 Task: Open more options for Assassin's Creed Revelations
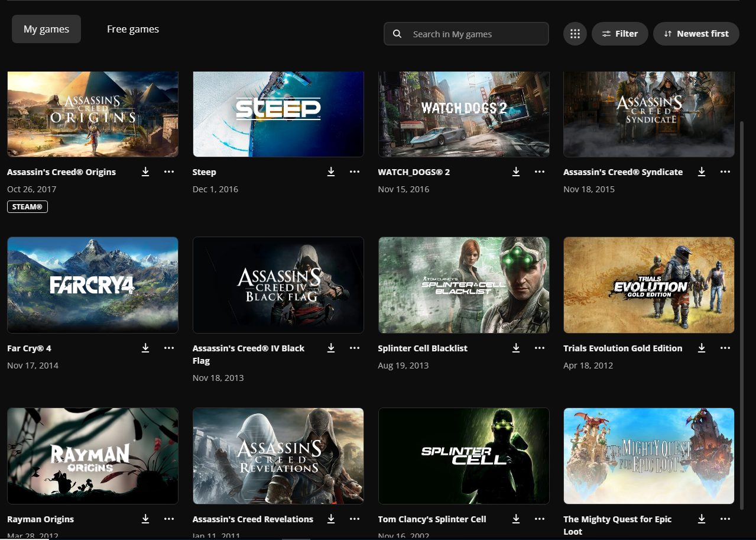coord(355,519)
